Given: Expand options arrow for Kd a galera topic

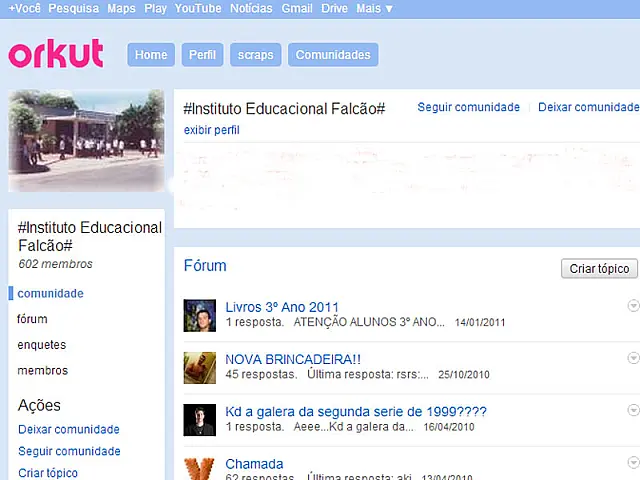Looking at the screenshot, I should 633,410.
